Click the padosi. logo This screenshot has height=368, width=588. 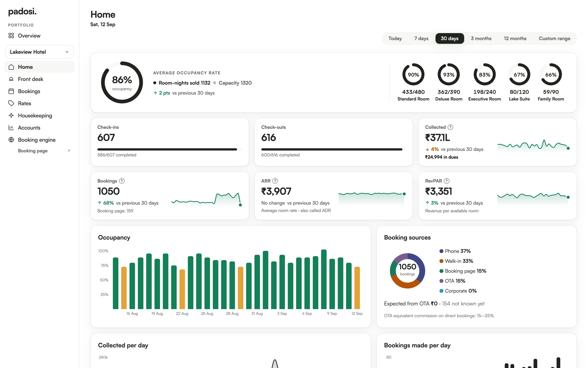click(22, 11)
